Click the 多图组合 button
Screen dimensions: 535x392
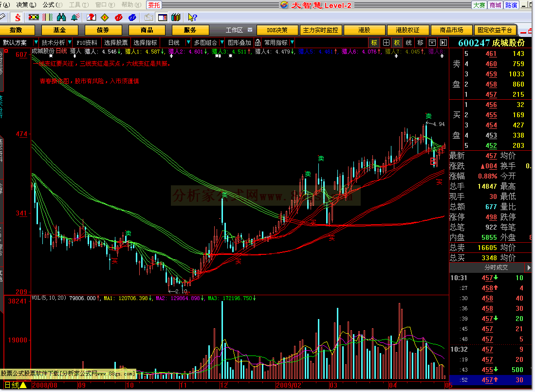tap(205, 43)
